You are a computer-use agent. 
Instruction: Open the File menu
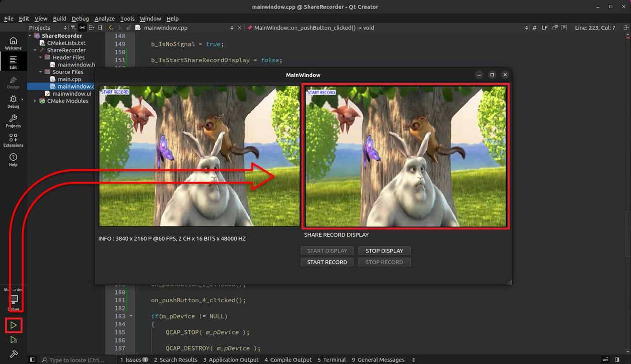[x=9, y=18]
